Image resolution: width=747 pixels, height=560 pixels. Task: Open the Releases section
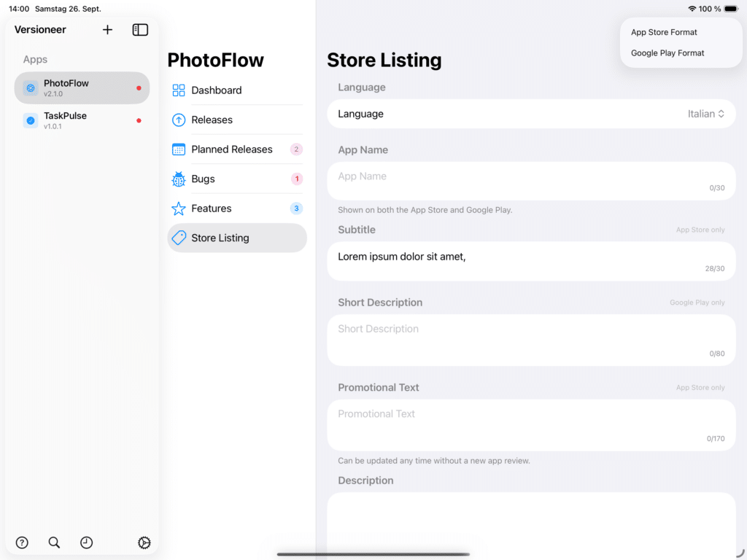coord(237,120)
